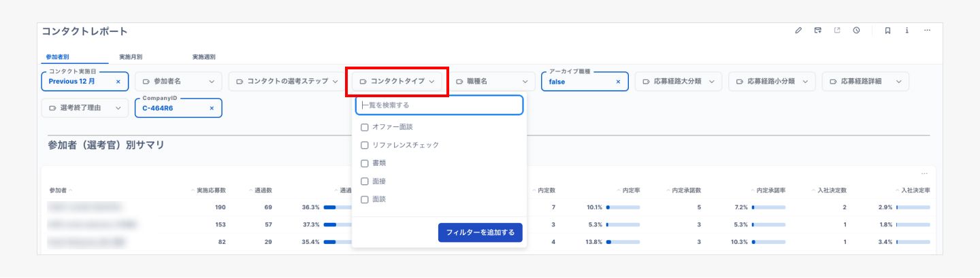Switch to the 実施月別 tab
The width and height of the screenshot is (980, 278).
point(131,57)
